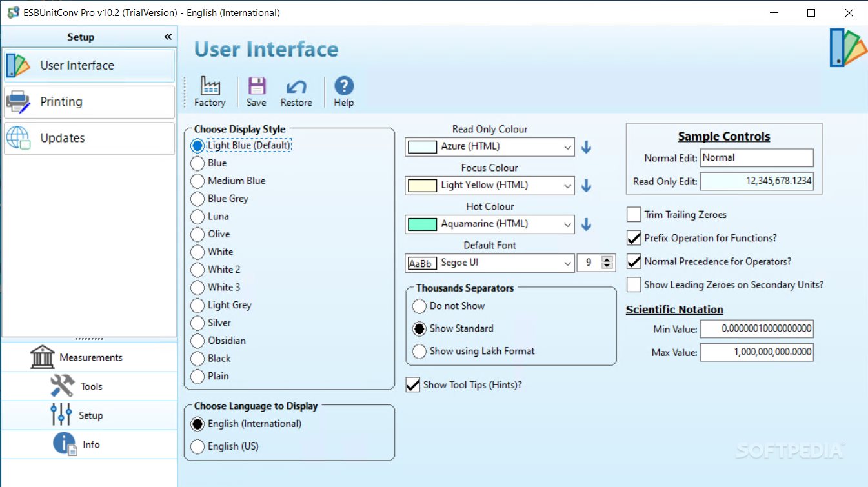Toggle Prefix Operation for Functions checkbox

[634, 238]
